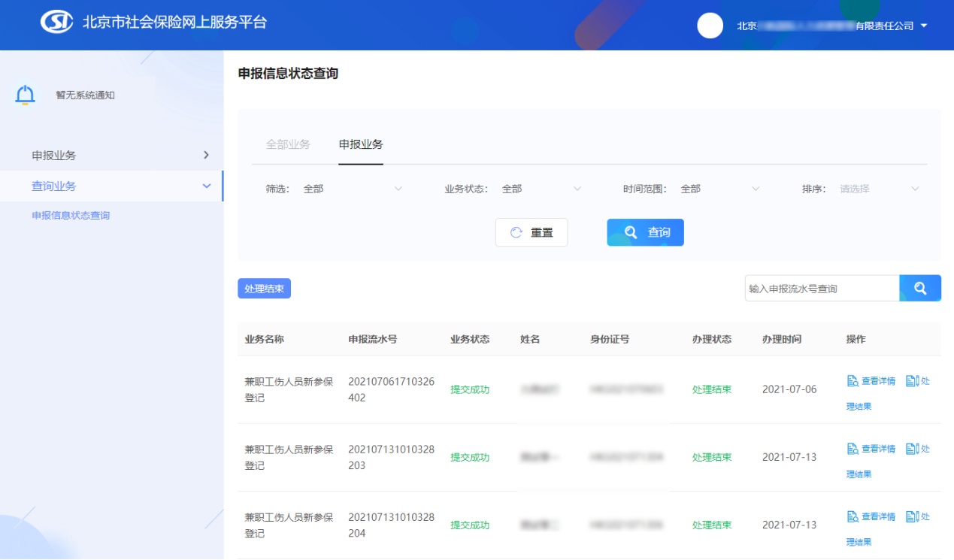The image size is (954, 560).
Task: Click 兼职工伤人员新参保登记 in row ending 328203
Action: click(289, 457)
